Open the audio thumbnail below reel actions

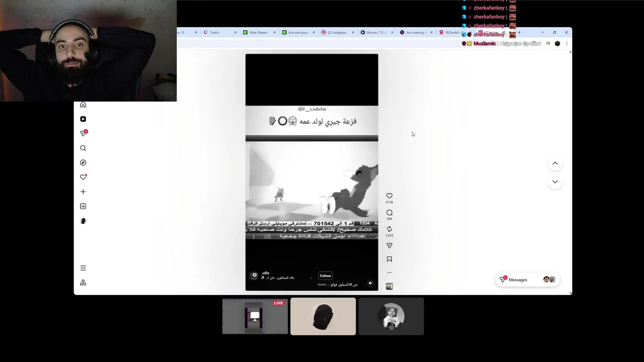[389, 287]
